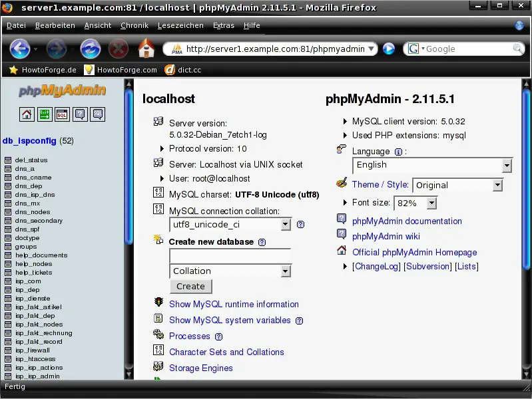This screenshot has width=532, height=399.
Task: Open the Extras menu
Action: click(223, 25)
